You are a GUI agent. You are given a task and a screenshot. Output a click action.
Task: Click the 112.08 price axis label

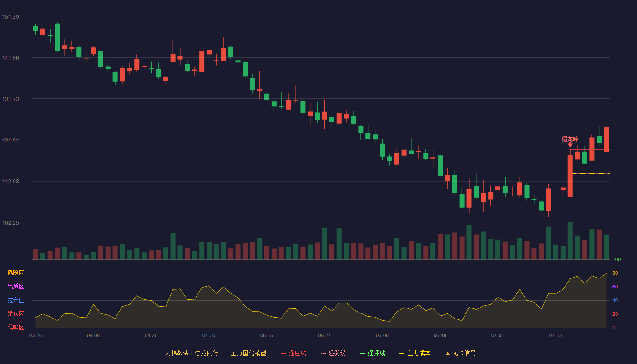point(10,182)
